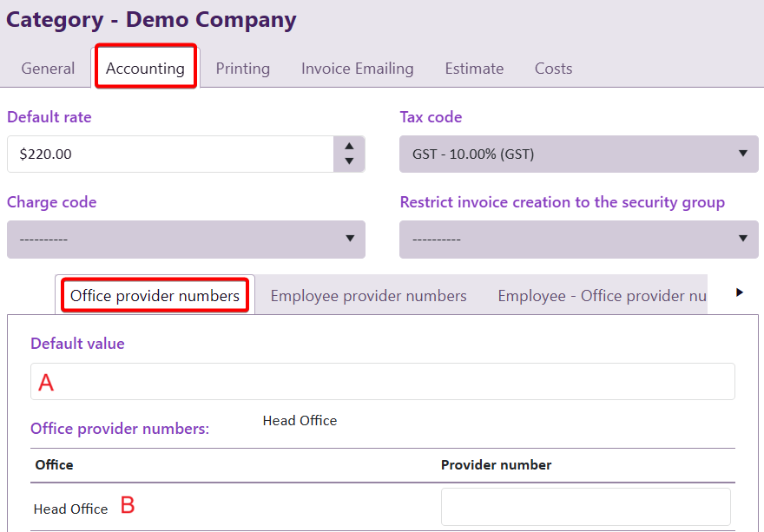This screenshot has height=532, width=764.
Task: Switch to Employee provider numbers sub-tab
Action: click(368, 296)
